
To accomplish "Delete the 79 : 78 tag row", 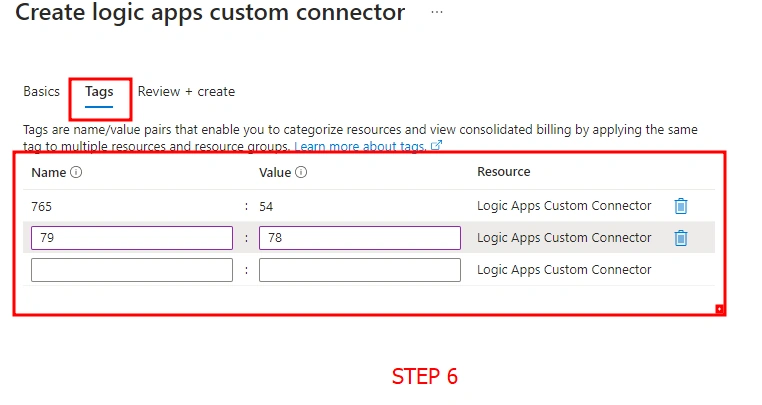I will click(681, 238).
